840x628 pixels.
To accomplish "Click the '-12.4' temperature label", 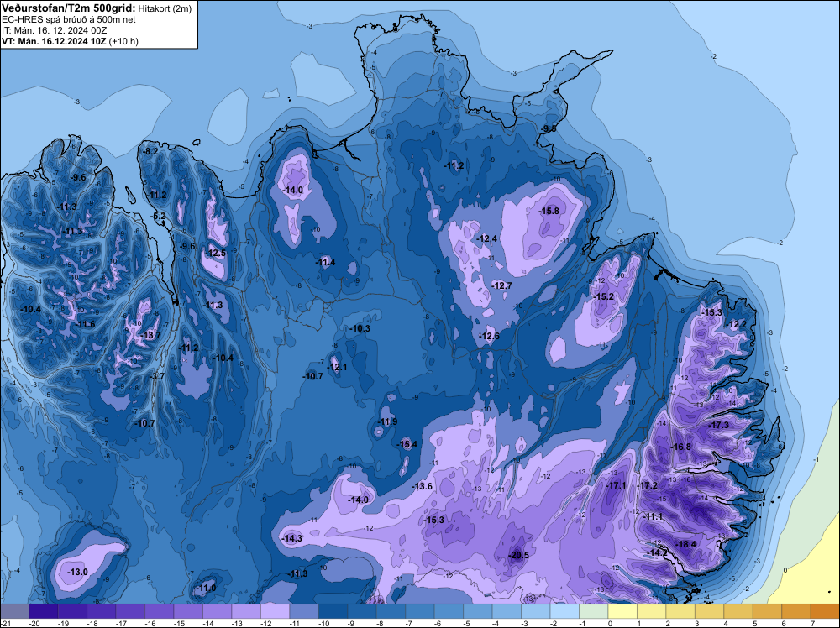I will tap(487, 238).
